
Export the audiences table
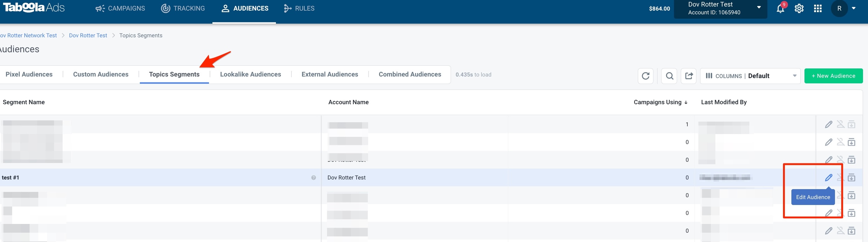click(x=689, y=76)
